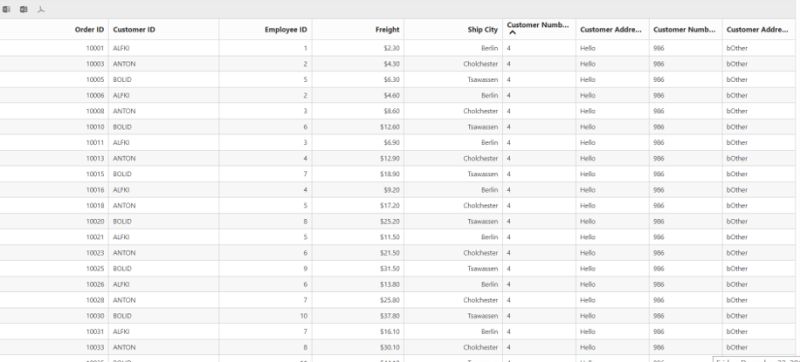This screenshot has height=362, width=800.
Task: Select the Order ID cell 10010
Action: (x=94, y=127)
